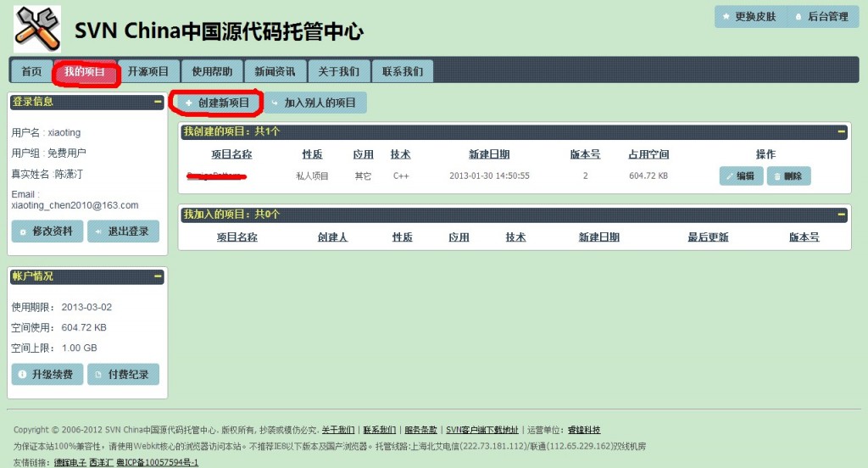Click 删除 to delete the project
Viewport: 868px width, 468px height.
point(789,176)
